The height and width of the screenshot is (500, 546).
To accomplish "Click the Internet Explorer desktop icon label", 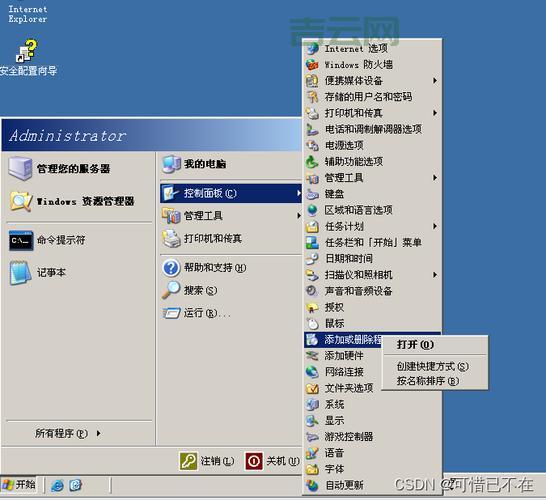I will click(28, 14).
